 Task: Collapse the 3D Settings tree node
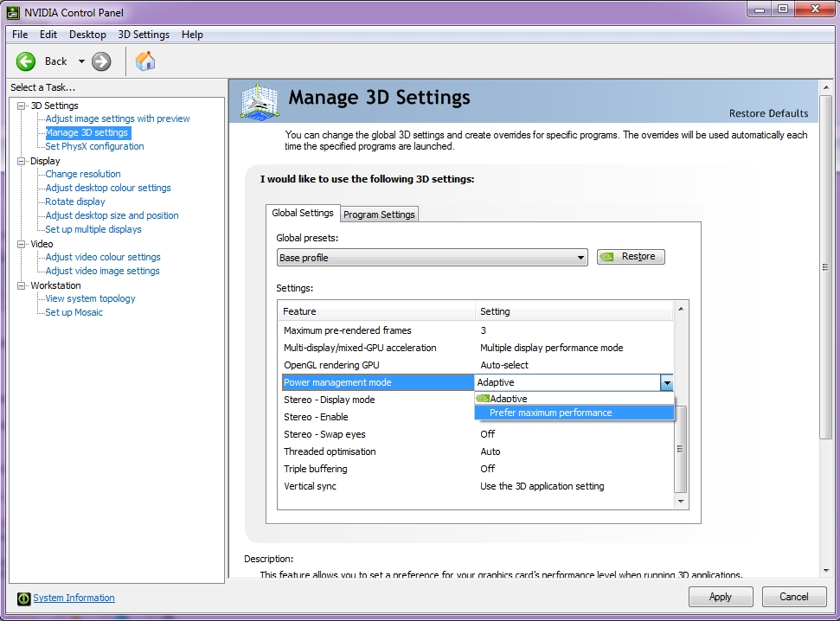click(x=22, y=106)
